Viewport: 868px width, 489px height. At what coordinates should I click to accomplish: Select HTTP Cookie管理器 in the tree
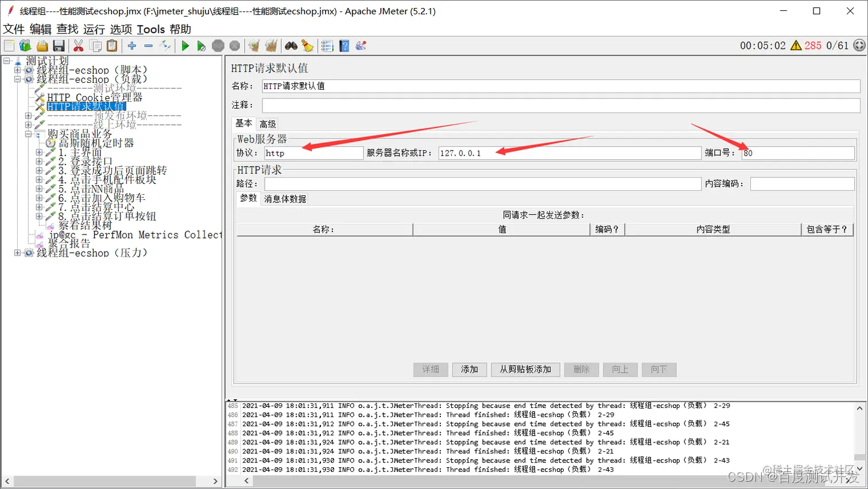[x=95, y=98]
